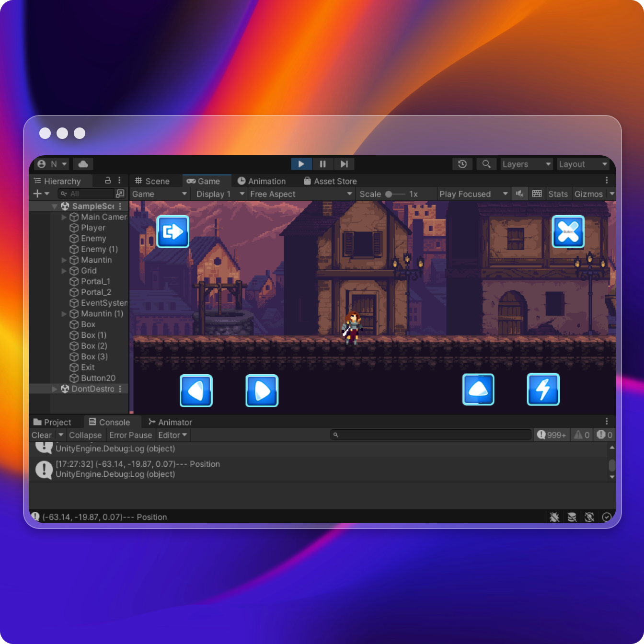Open the Hierarchy panel options menu
The height and width of the screenshot is (644, 644).
(x=119, y=180)
